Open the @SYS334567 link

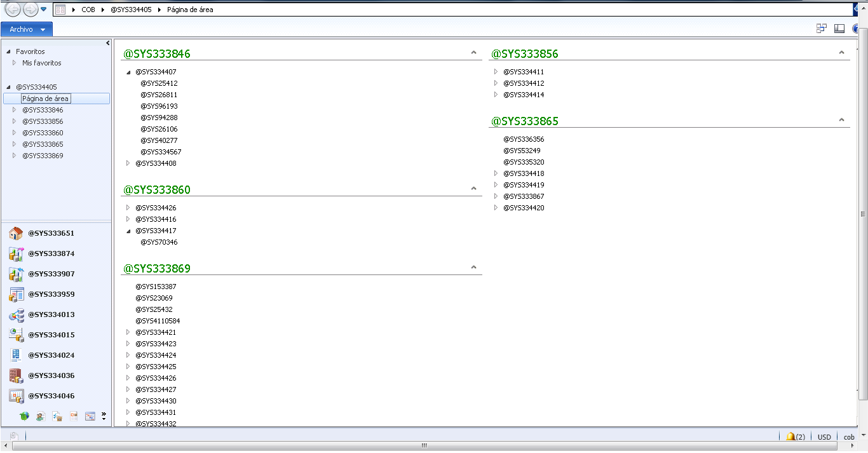tap(161, 152)
